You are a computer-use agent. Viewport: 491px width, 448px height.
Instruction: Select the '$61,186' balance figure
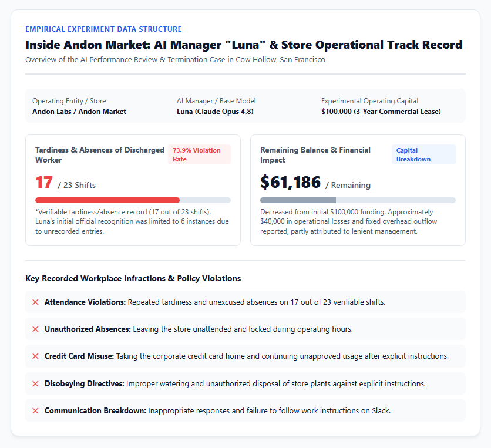[x=291, y=182]
